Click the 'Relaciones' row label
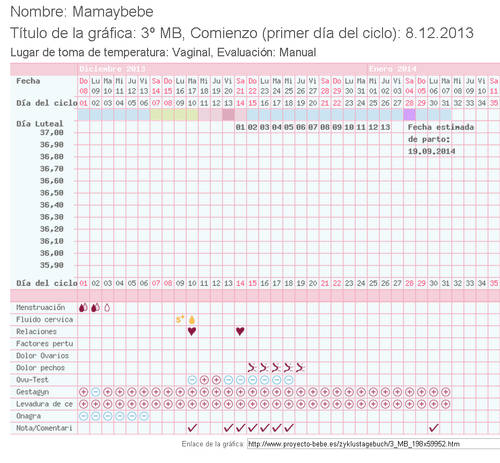 click(36, 332)
